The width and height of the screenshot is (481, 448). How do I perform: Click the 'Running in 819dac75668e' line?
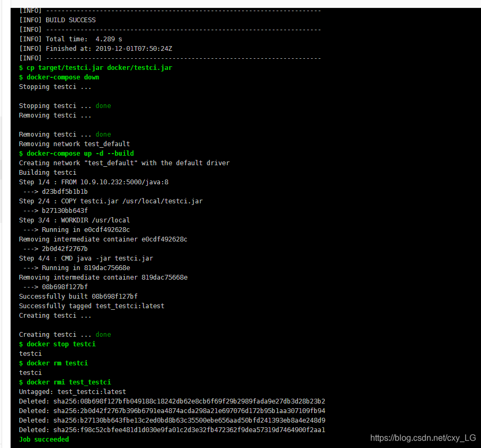77,268
